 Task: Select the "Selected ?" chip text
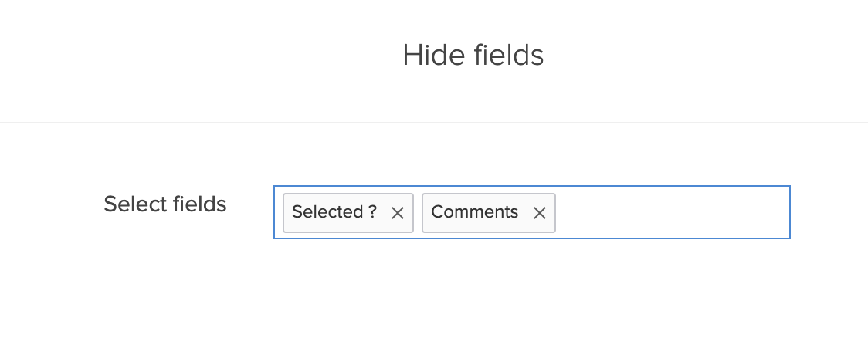334,212
